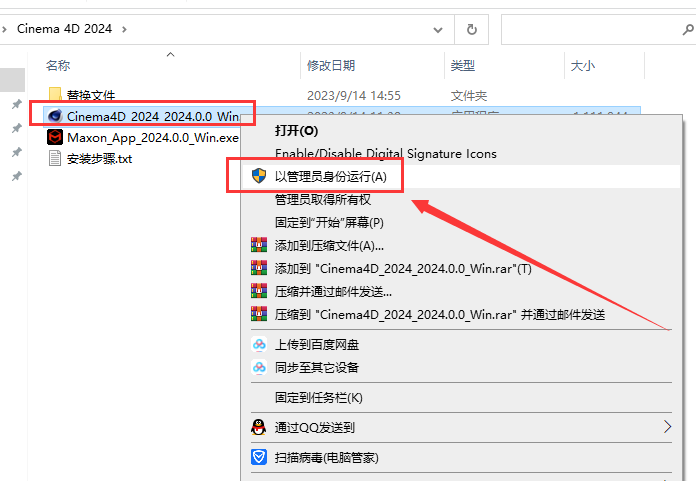The image size is (696, 481).
Task: Open address bar history dropdown
Action: click(x=438, y=30)
